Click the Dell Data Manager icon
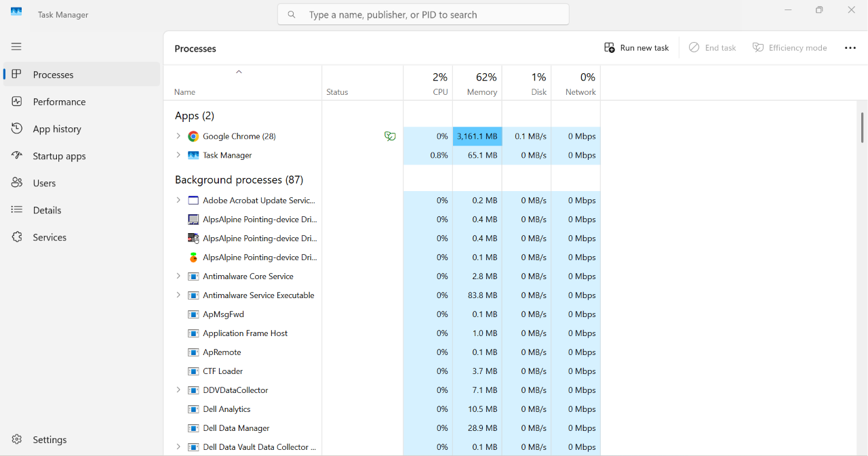The width and height of the screenshot is (868, 456). [193, 428]
